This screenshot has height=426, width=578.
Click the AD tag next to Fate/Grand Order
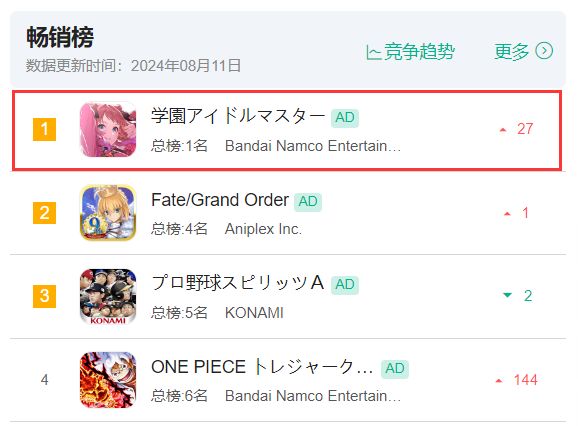click(x=308, y=202)
